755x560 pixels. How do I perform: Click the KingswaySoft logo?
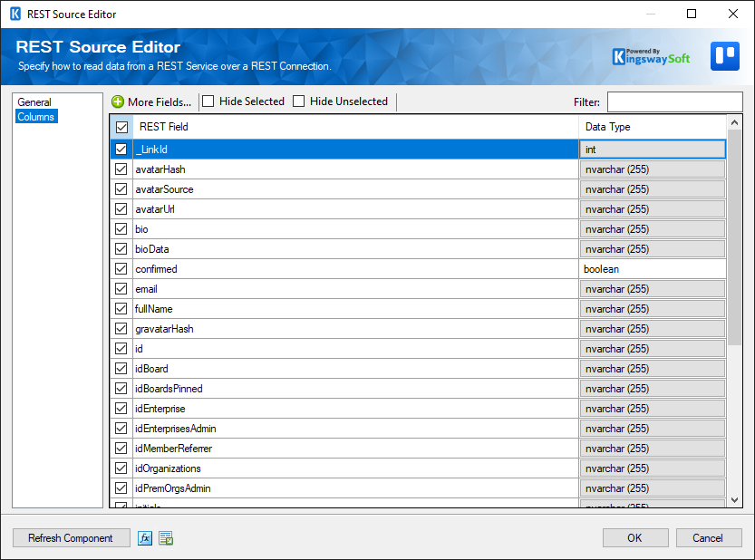point(651,56)
